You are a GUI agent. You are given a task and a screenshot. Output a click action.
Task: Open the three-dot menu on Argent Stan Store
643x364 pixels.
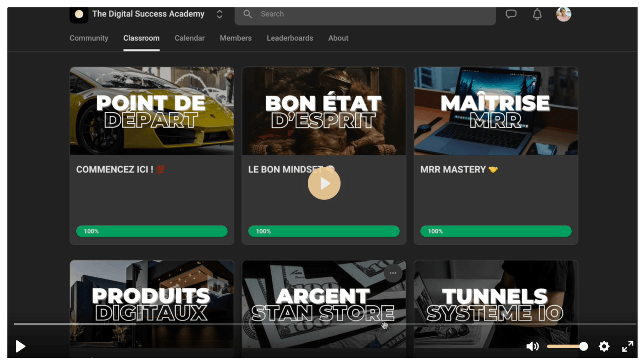pos(393,273)
